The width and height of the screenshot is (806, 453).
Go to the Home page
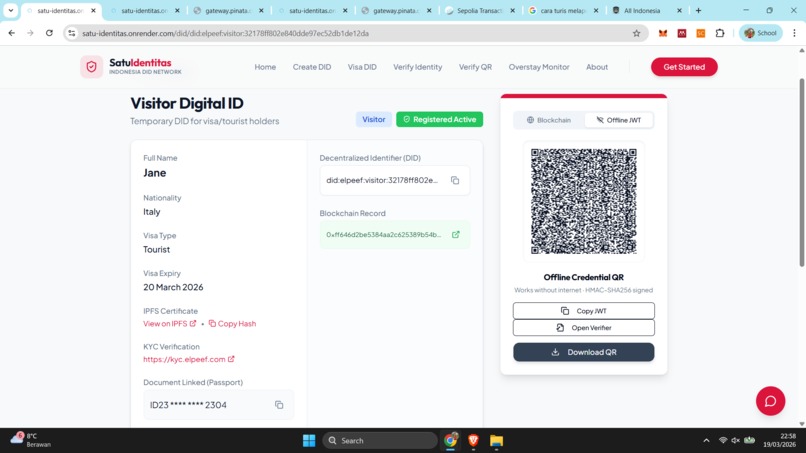265,67
